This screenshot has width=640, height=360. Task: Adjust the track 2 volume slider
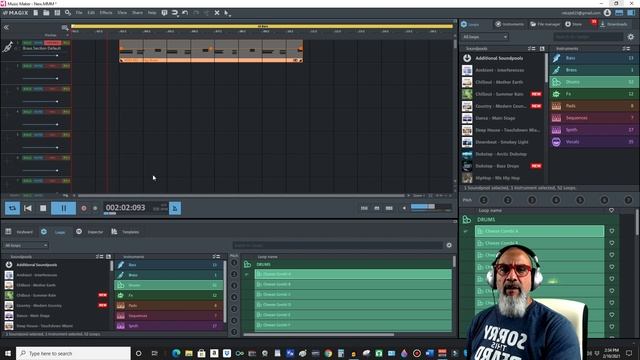point(40,78)
